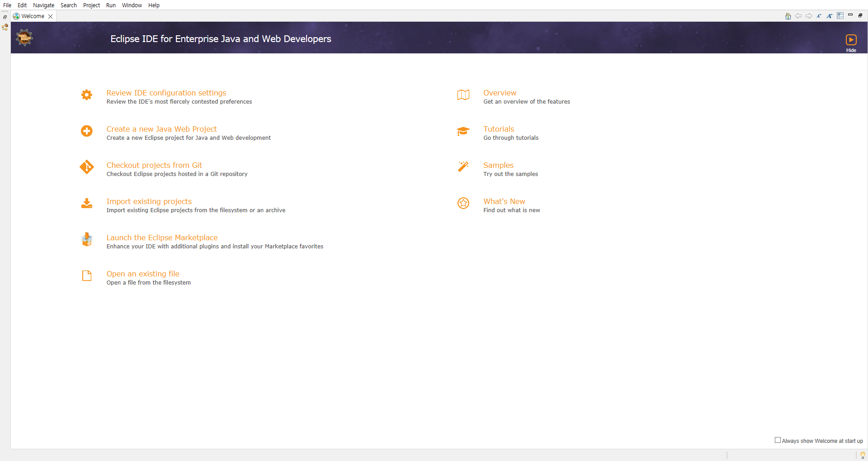Click the Samples magic wand icon

coord(463,166)
